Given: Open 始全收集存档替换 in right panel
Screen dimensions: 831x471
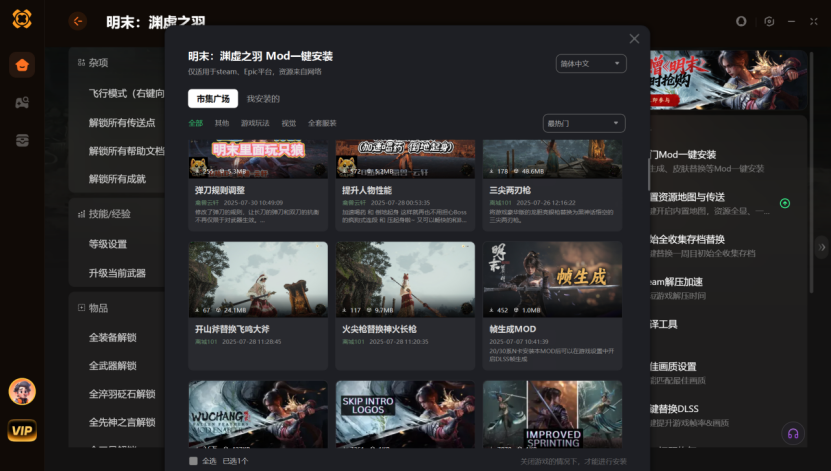Looking at the screenshot, I should (x=687, y=239).
